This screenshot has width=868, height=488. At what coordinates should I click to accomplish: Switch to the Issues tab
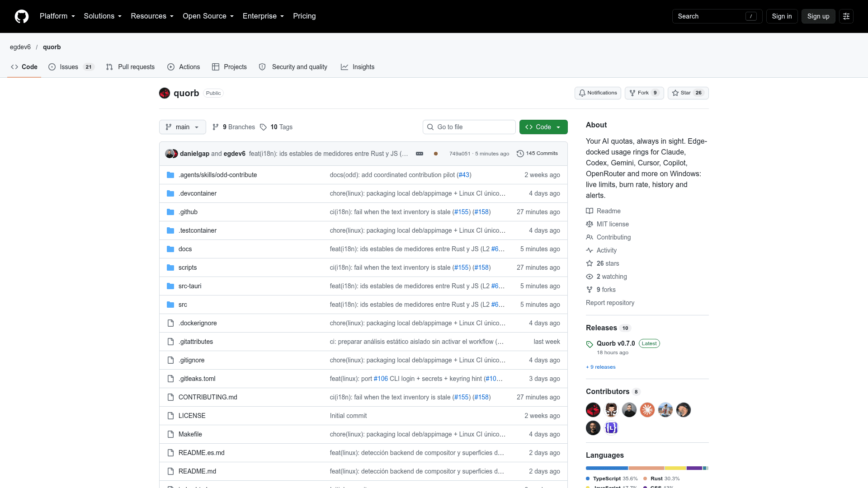71,67
